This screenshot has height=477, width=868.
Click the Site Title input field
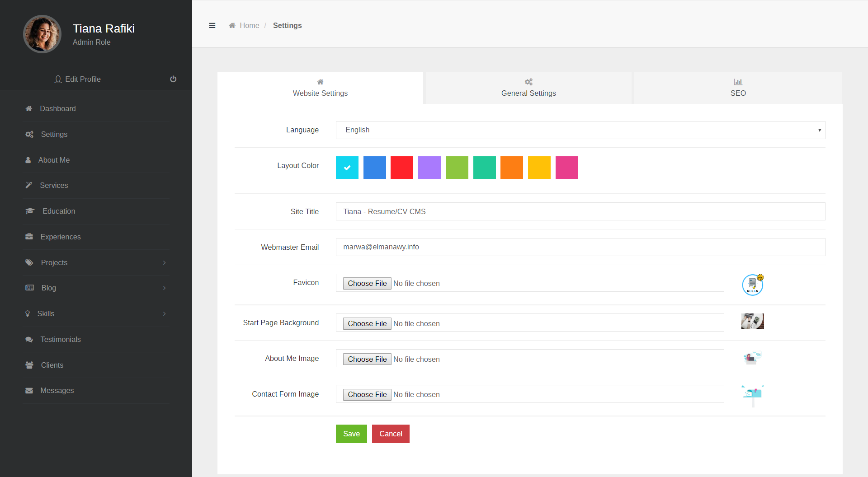[x=580, y=211]
